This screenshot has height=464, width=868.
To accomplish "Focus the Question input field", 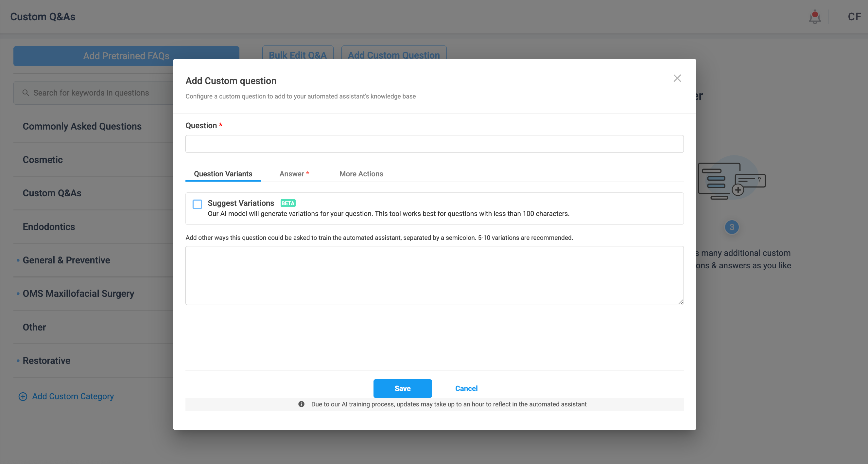I will [x=434, y=144].
